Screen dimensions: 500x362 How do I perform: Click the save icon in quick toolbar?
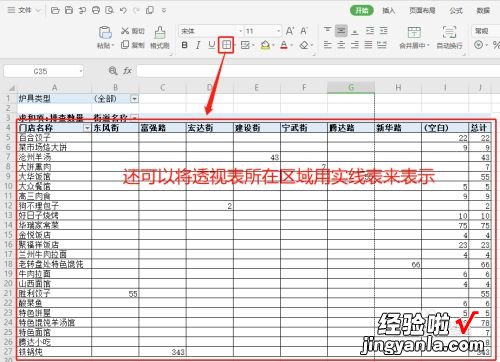(69, 10)
